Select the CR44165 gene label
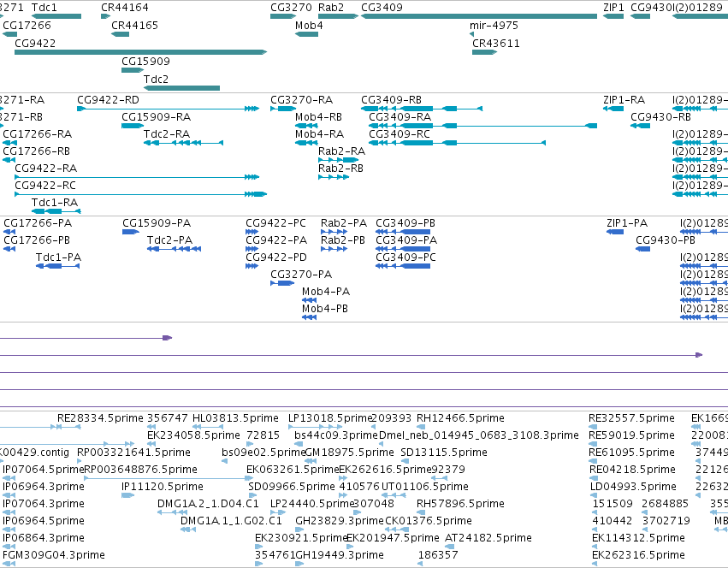Screen dimensions: 728x568 click(134, 26)
